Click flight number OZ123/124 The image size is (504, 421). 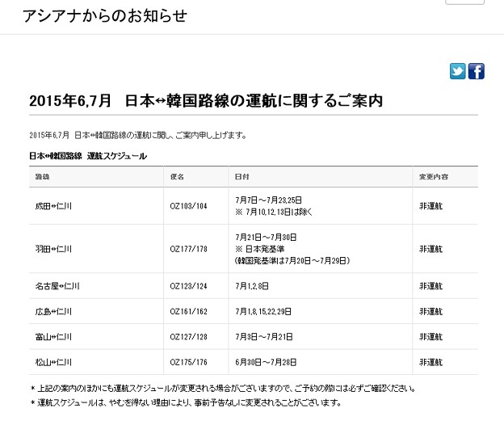point(189,286)
